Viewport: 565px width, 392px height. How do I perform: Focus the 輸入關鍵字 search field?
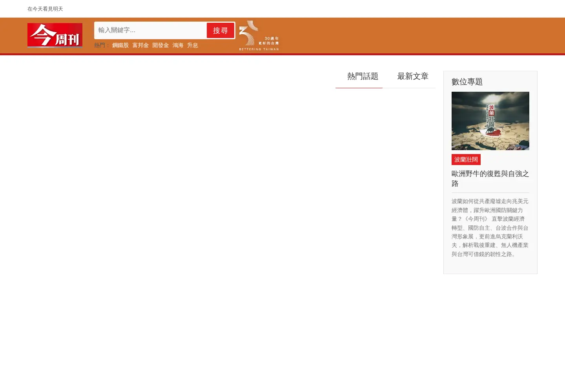click(150, 30)
